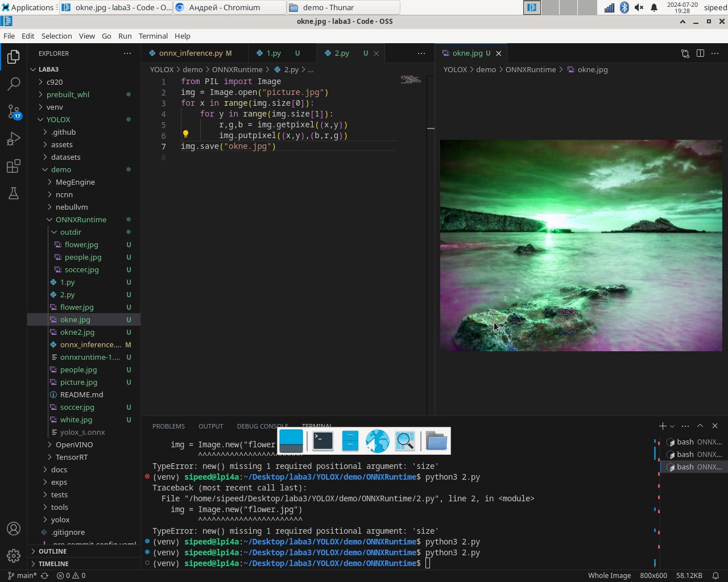Open the Testing flask view
Viewport: 728px width, 582px height.
(14, 194)
